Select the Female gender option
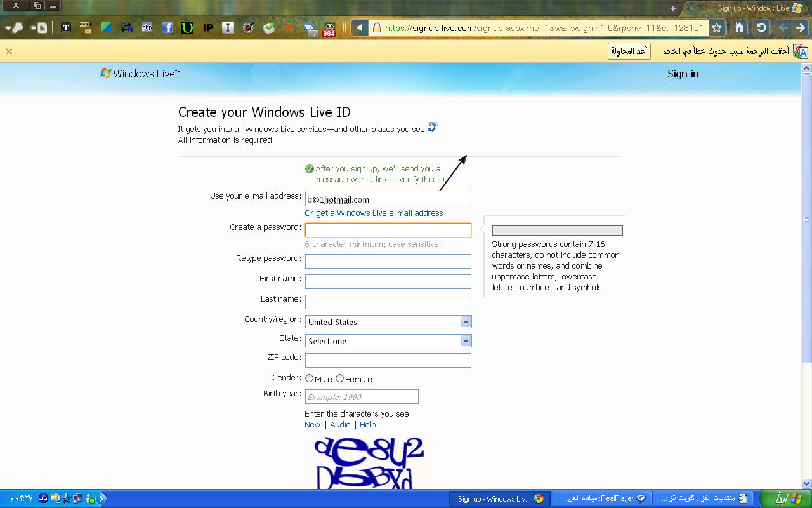The image size is (812, 508). (x=340, y=378)
